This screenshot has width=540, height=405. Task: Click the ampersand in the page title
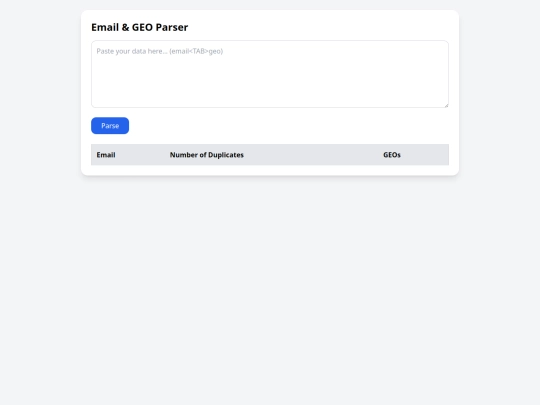(125, 27)
